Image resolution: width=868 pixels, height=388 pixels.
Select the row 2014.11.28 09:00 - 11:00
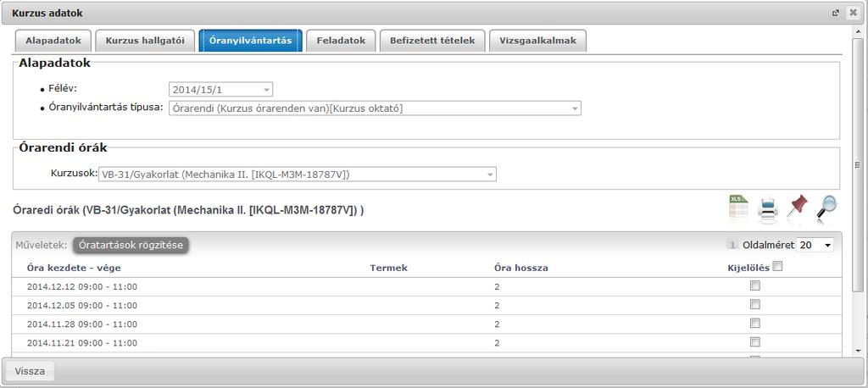[426, 324]
